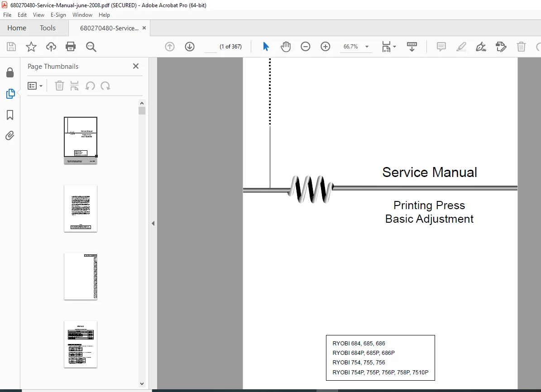
Task: Open the Help menu
Action: [104, 15]
